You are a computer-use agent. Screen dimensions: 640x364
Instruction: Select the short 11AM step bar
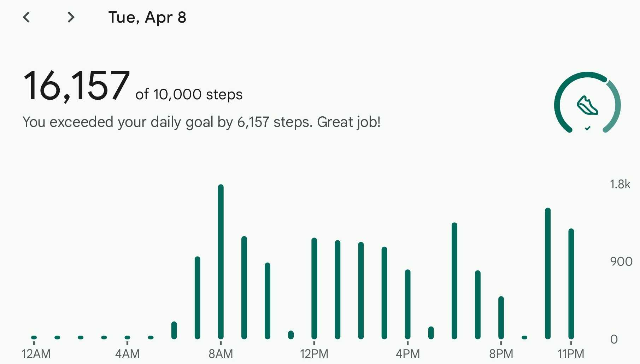click(291, 335)
